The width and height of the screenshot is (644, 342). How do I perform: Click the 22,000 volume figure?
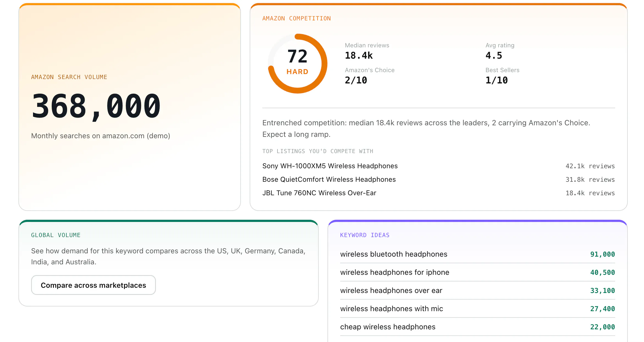(x=602, y=327)
